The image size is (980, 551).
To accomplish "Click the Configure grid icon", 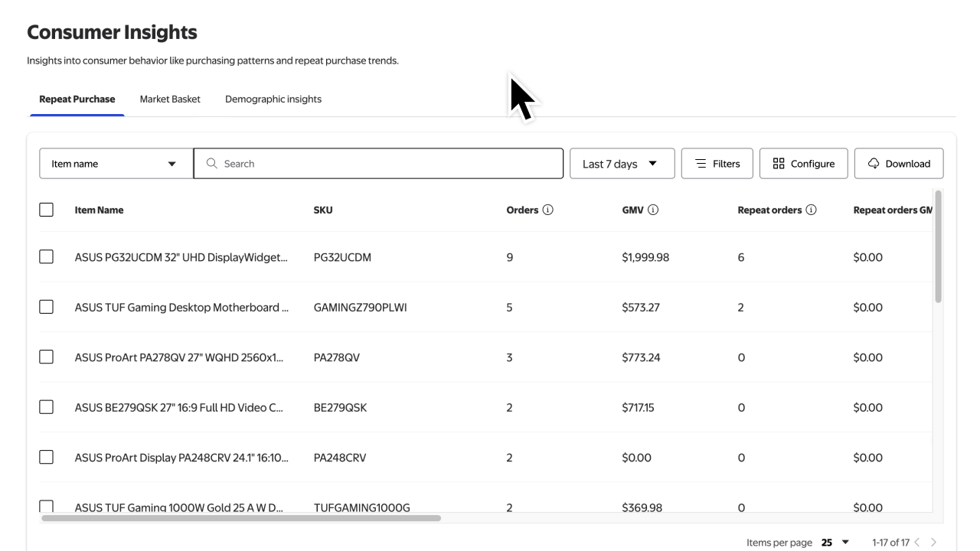I will [x=779, y=164].
